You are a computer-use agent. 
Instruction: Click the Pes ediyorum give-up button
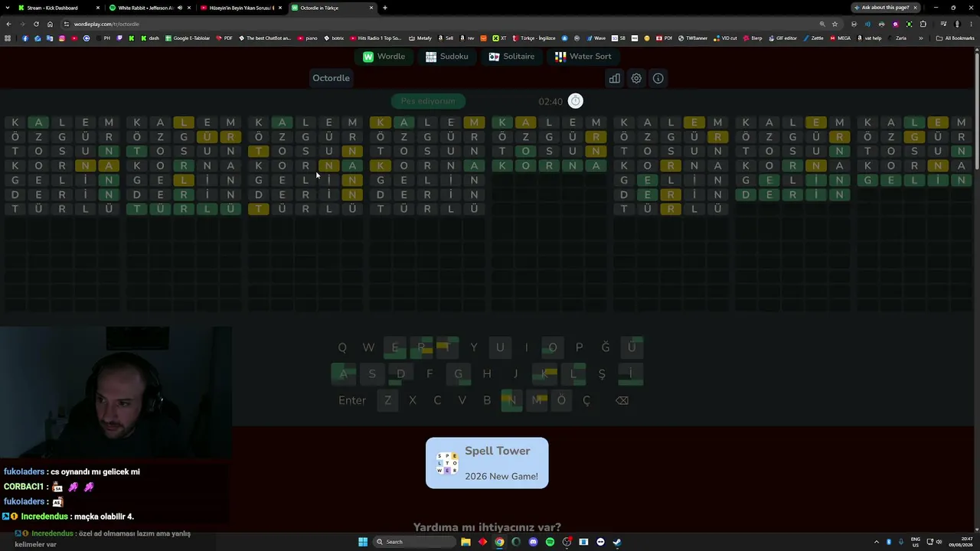click(428, 101)
